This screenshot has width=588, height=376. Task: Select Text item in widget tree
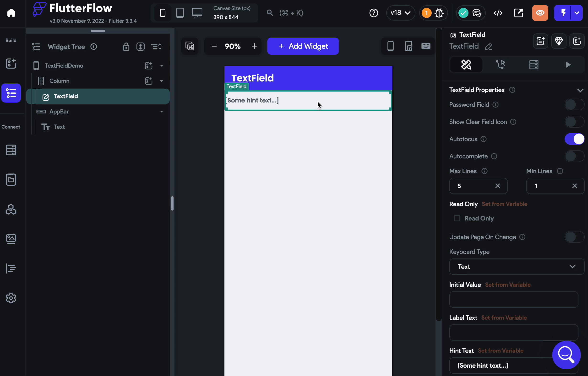[x=59, y=127]
